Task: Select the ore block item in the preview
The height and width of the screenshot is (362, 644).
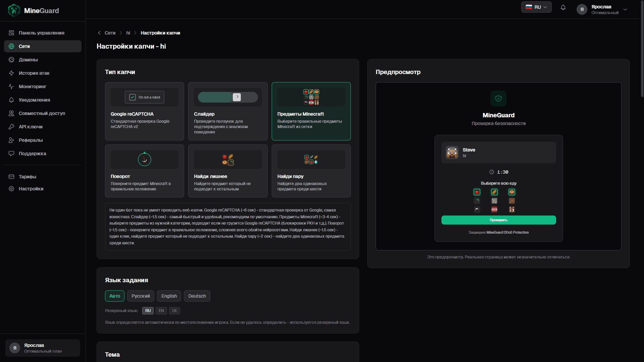Action: click(494, 201)
